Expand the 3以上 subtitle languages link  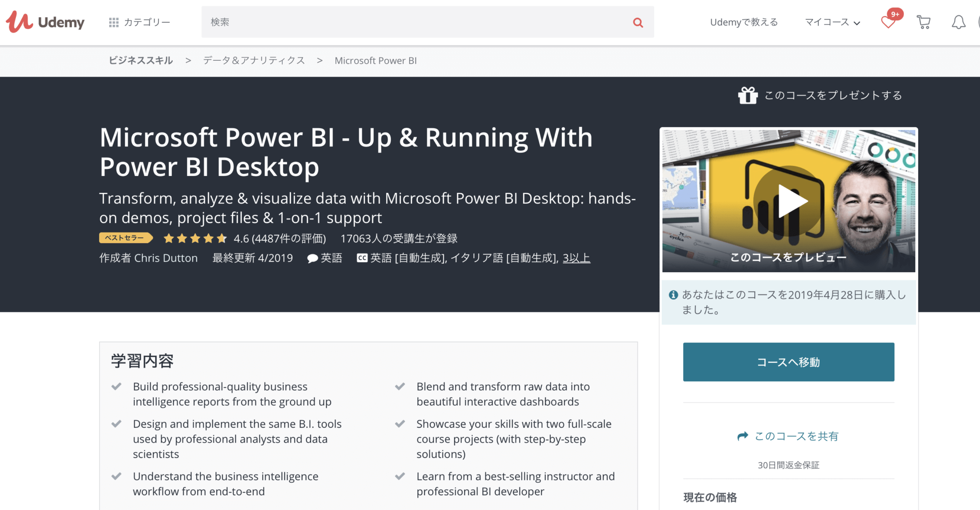tap(576, 258)
